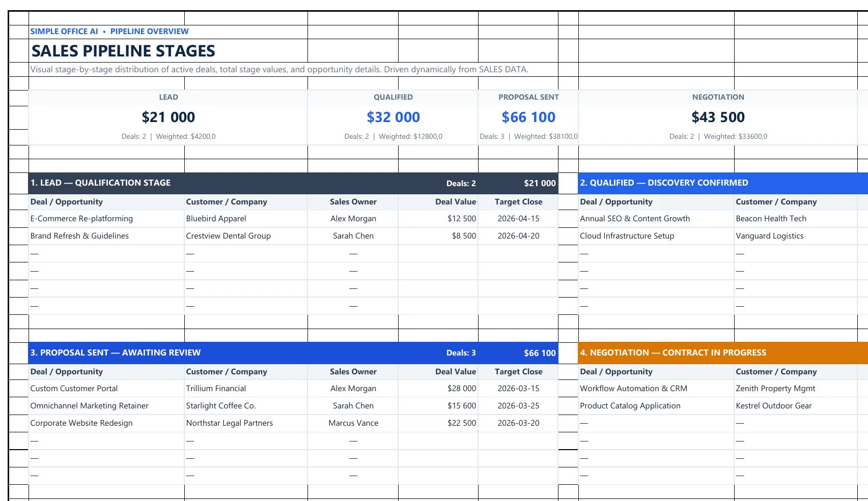Select the Northstar Legal Partners cell
868x501 pixels.
tap(246, 423)
